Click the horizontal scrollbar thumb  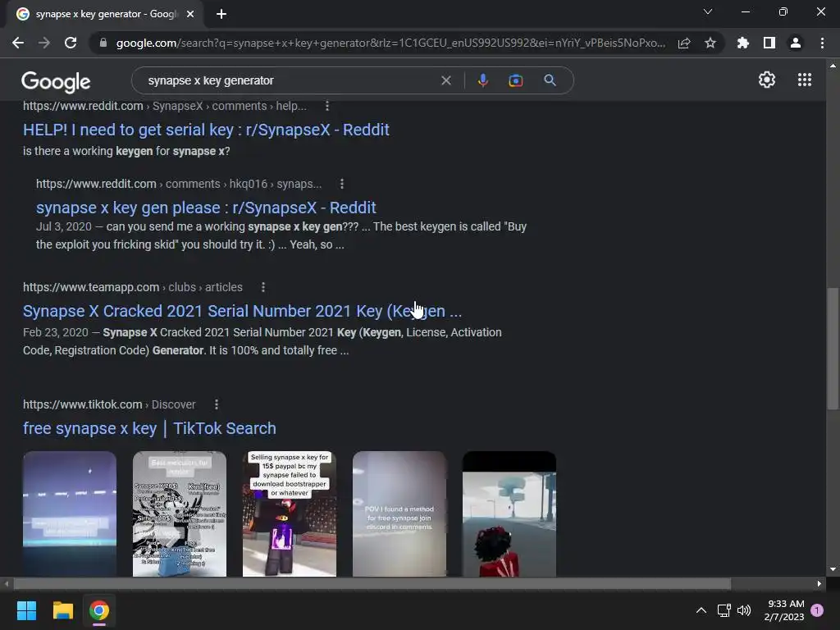tap(372, 583)
